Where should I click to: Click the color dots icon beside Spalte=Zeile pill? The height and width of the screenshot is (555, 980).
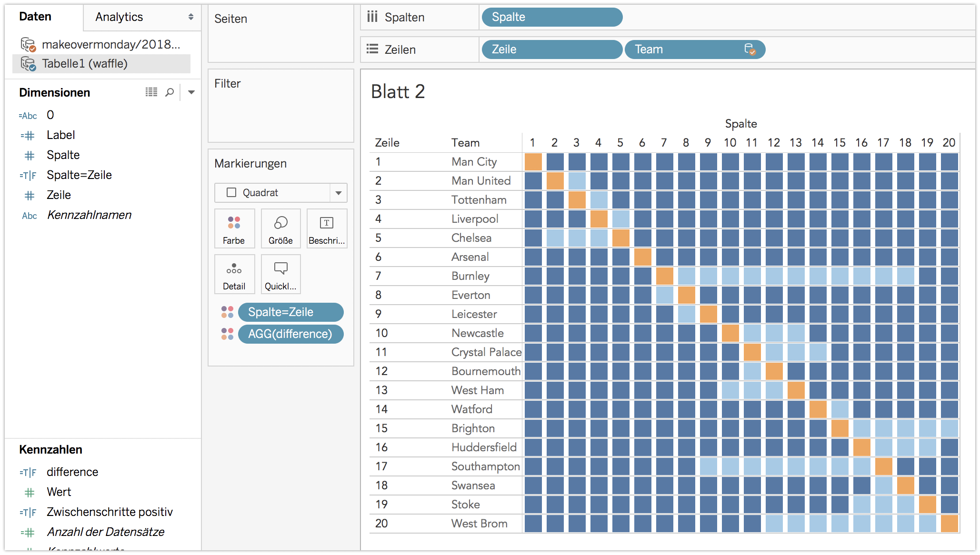tap(227, 312)
